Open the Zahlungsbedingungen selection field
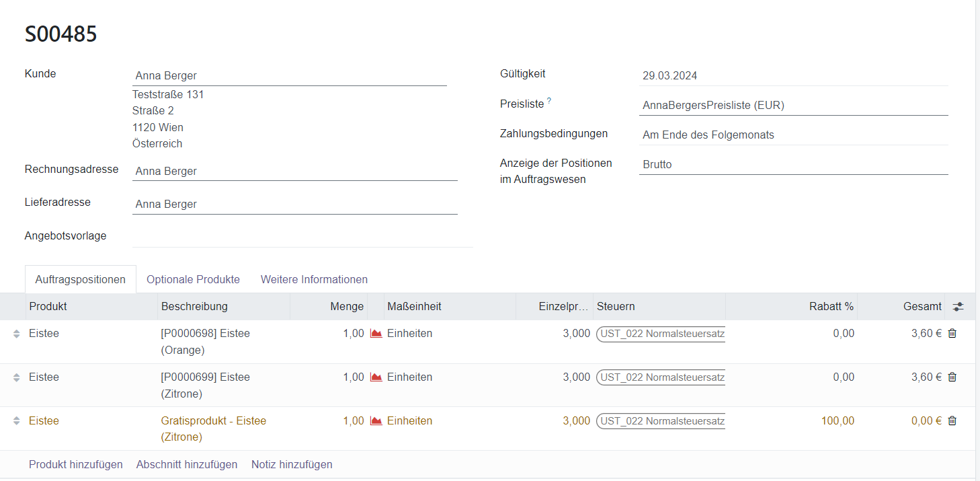980x481 pixels. pyautogui.click(x=793, y=135)
